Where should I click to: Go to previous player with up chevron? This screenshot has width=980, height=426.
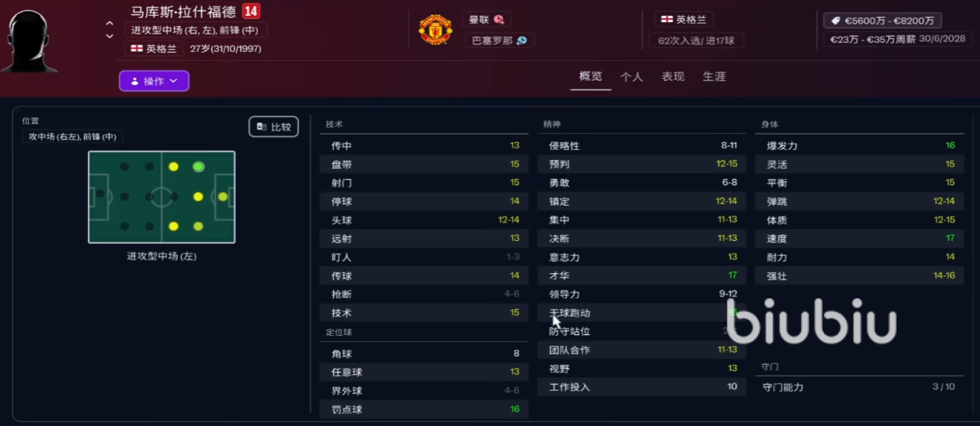pos(109,23)
